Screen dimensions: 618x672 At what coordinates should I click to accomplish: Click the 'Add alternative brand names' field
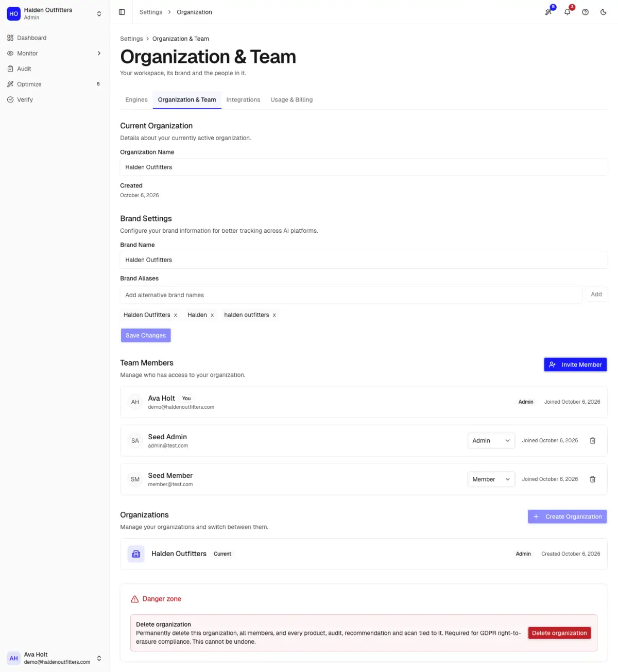[x=351, y=295]
